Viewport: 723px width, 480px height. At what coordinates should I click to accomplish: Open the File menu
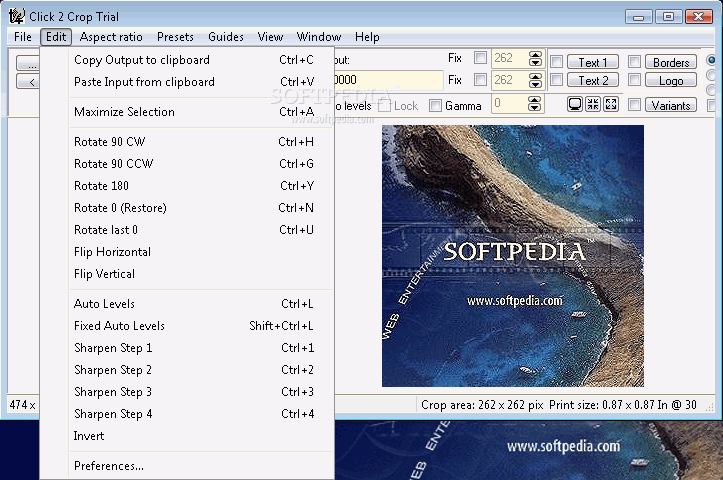[23, 37]
